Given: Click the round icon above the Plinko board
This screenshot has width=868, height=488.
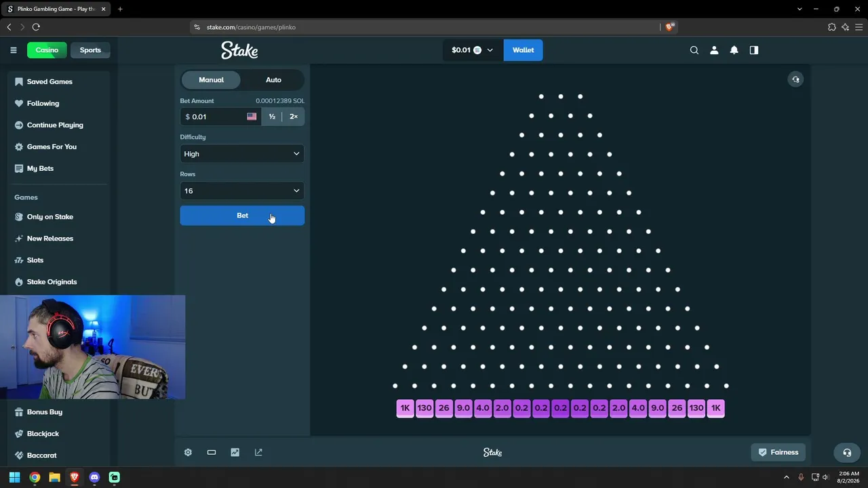Looking at the screenshot, I should coord(795,79).
